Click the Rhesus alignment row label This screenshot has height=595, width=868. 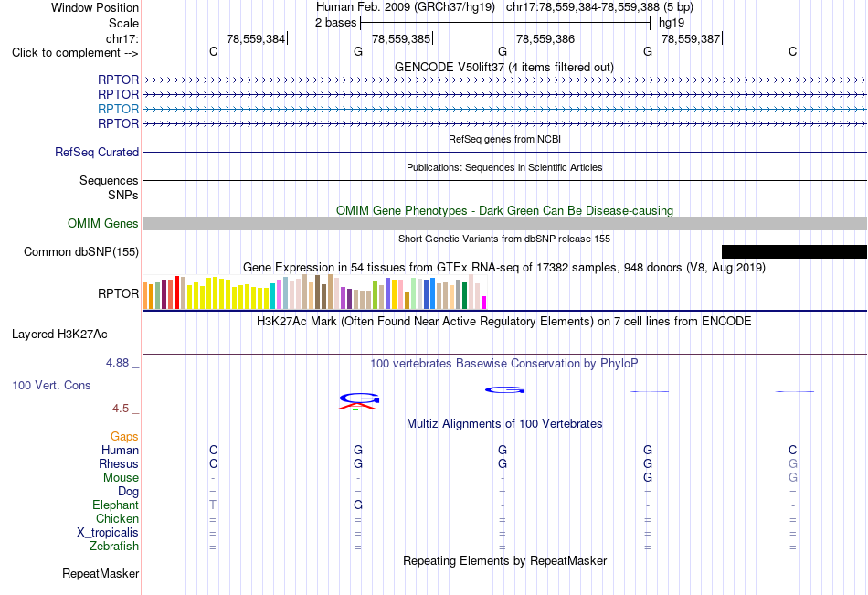click(x=119, y=463)
